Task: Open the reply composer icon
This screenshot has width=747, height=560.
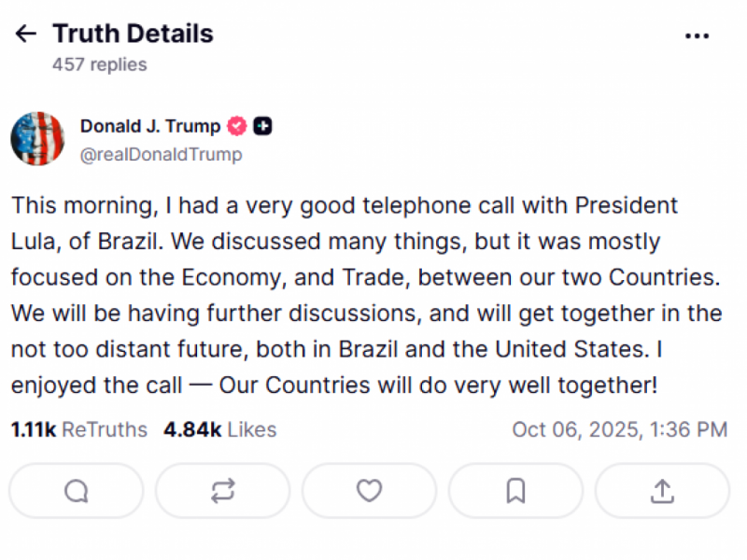Action: [76, 490]
